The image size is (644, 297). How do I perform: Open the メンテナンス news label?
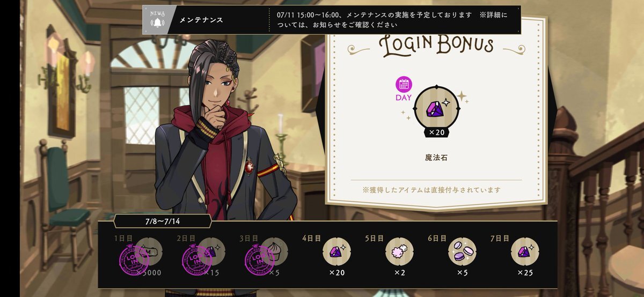point(201,20)
